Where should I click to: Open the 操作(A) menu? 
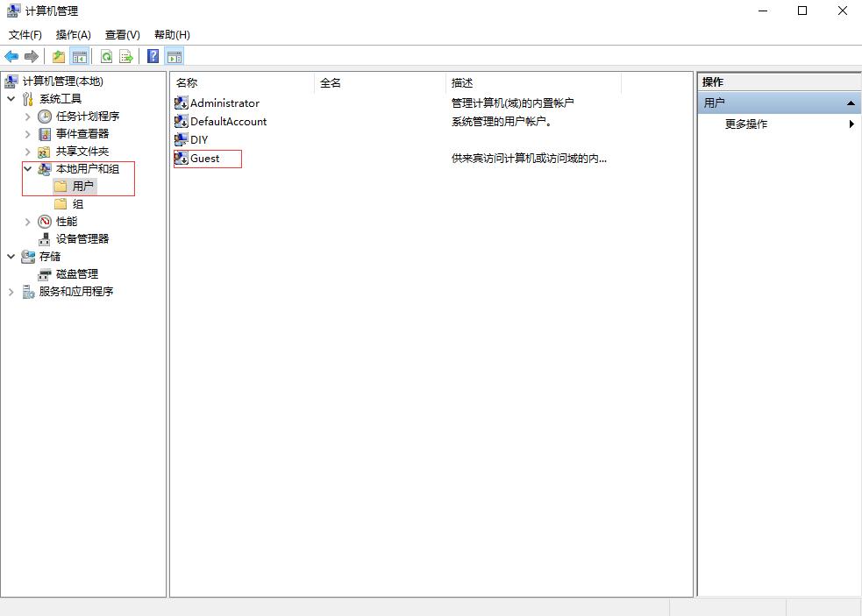click(72, 34)
